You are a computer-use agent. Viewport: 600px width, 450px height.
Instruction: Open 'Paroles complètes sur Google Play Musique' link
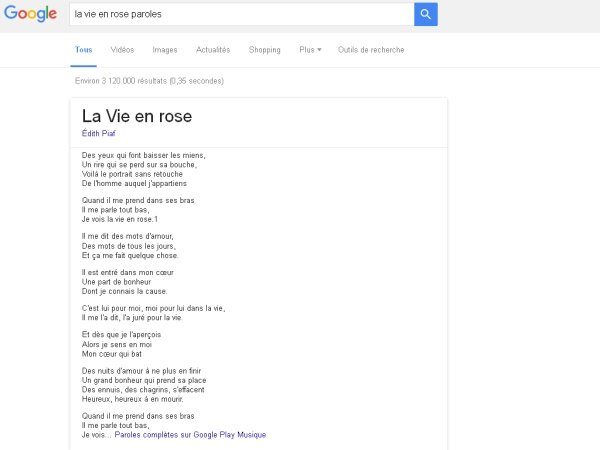[x=190, y=435]
